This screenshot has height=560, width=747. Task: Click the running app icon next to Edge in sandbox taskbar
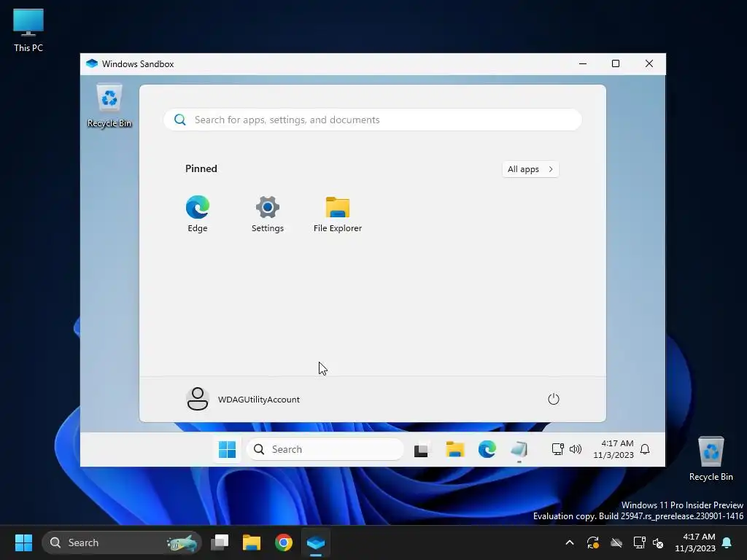point(519,449)
